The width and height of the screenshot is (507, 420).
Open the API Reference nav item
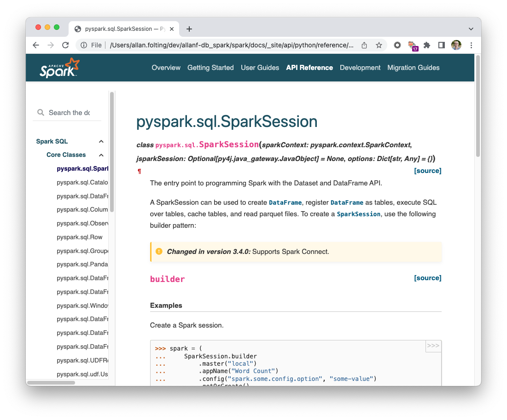coord(309,68)
